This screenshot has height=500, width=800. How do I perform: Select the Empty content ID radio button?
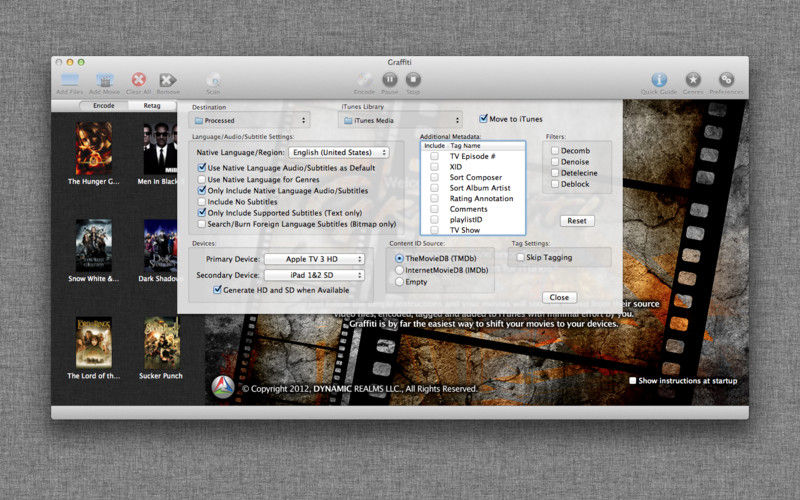(399, 282)
